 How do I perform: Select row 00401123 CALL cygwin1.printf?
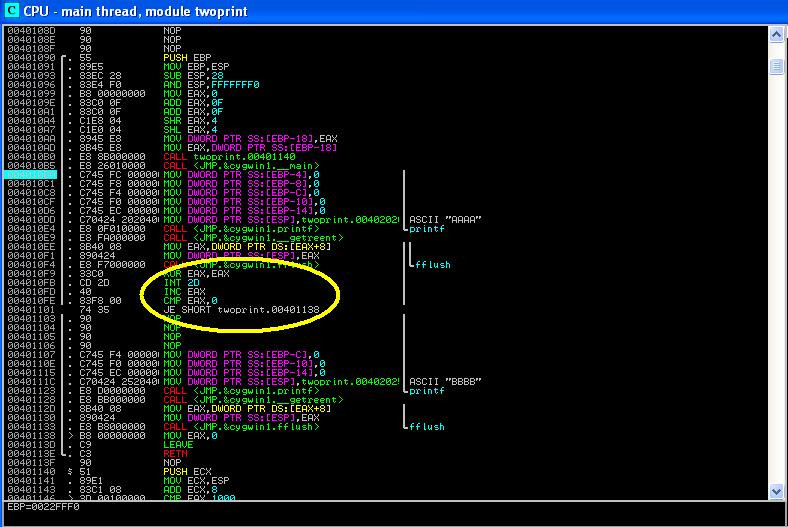coord(386,391)
